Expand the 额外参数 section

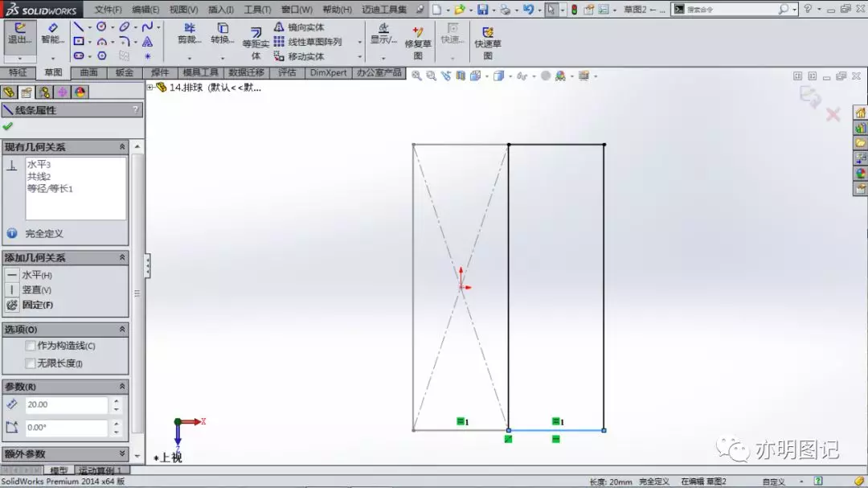122,453
